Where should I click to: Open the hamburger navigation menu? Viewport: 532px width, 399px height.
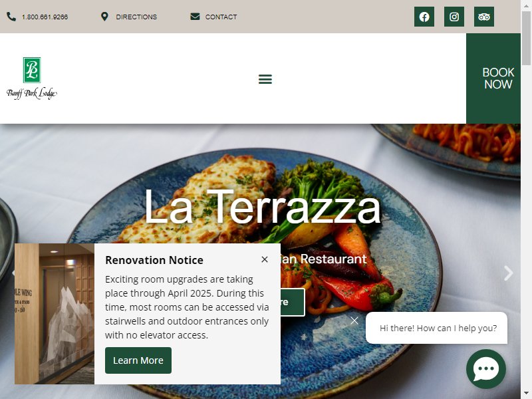[x=265, y=79]
